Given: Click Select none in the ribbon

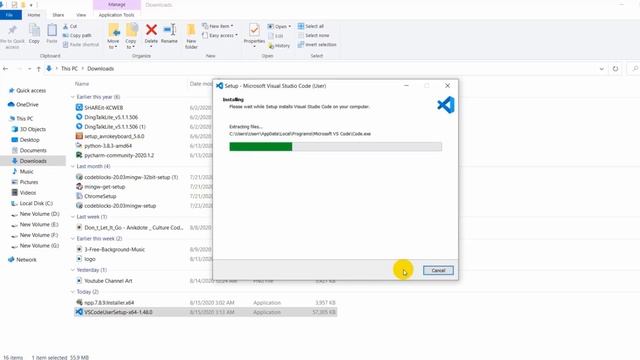Looking at the screenshot, I should (313, 36).
